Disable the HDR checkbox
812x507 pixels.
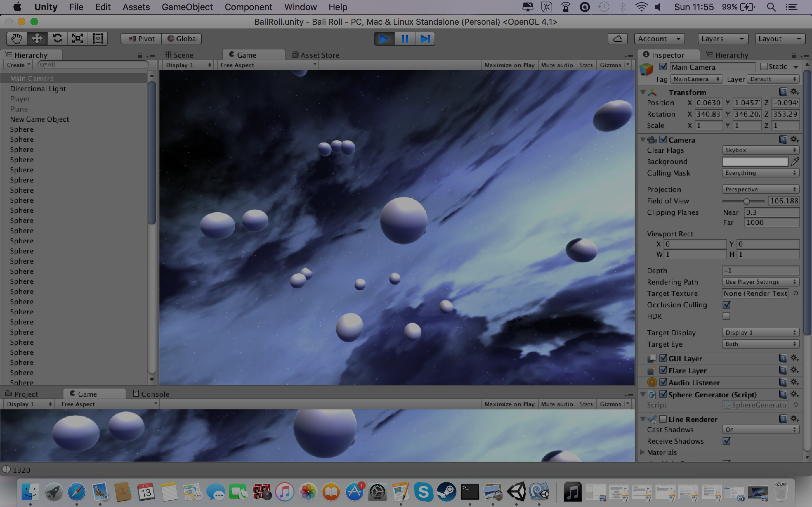726,316
